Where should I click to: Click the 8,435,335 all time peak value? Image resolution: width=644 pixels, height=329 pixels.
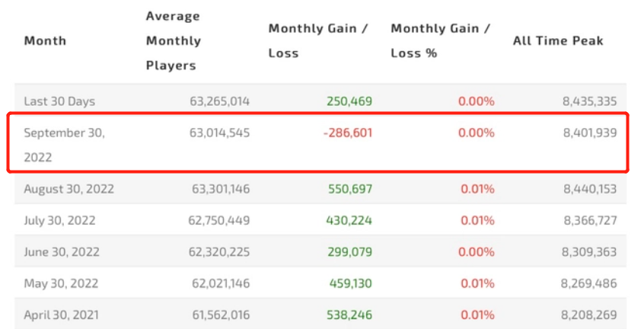pyautogui.click(x=590, y=101)
